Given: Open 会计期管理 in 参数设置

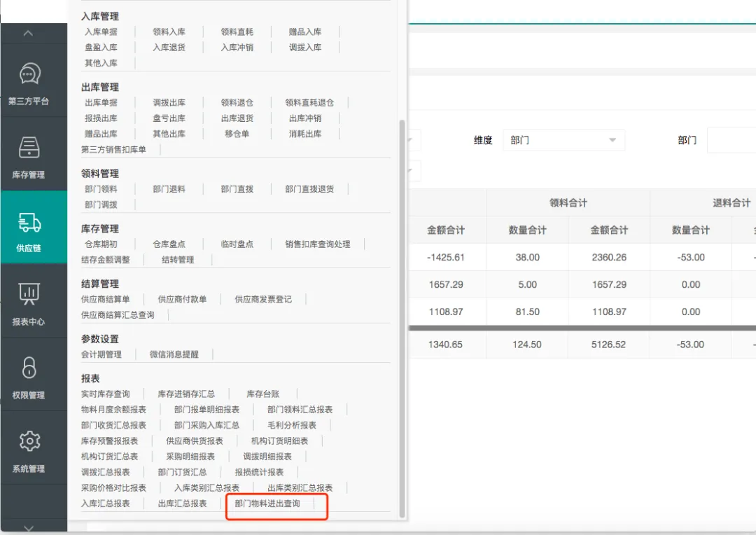Looking at the screenshot, I should [101, 354].
